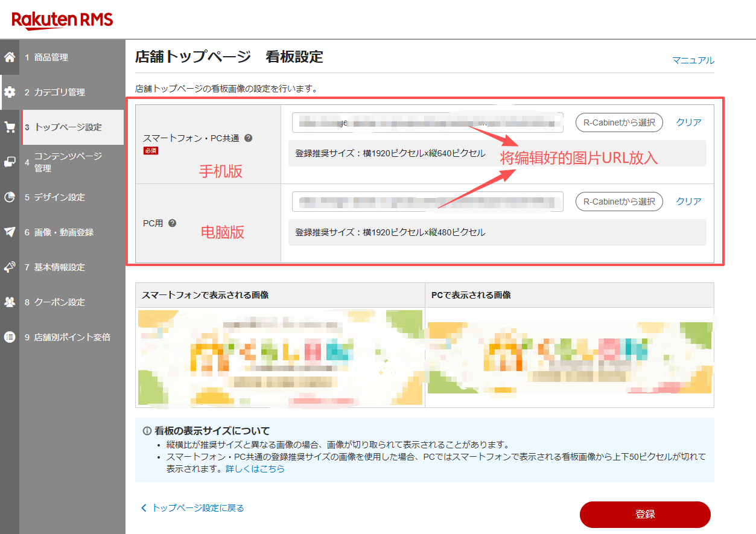Screen dimensions: 756x534
Task: Open 7 基本情報設定 menu
Action: [x=72, y=267]
